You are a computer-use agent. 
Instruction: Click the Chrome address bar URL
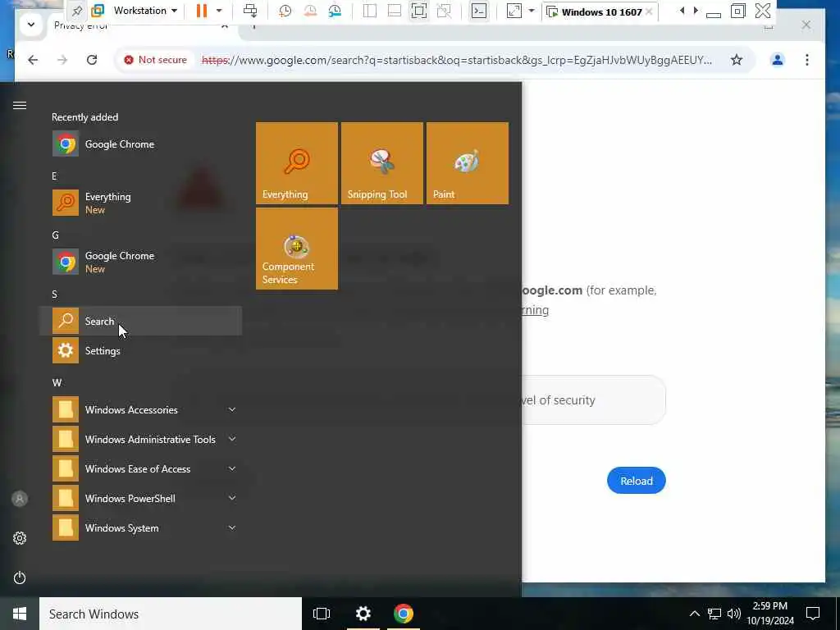click(456, 60)
